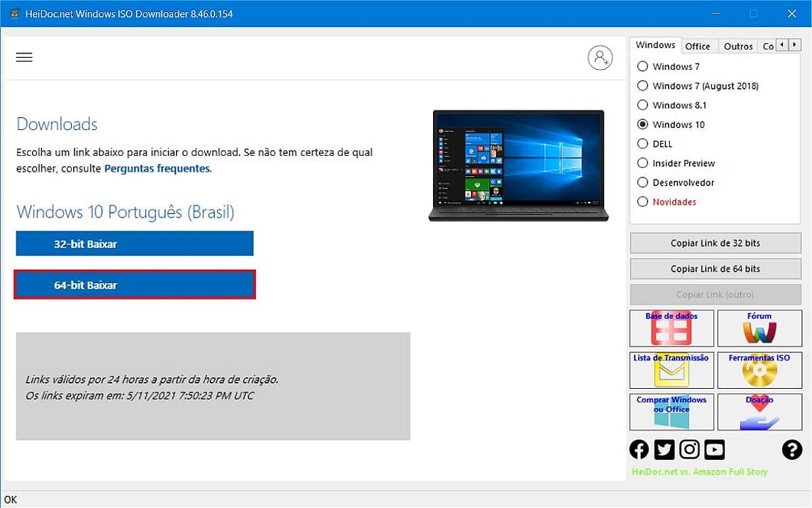Open the Doação donation tile

pyautogui.click(x=759, y=412)
